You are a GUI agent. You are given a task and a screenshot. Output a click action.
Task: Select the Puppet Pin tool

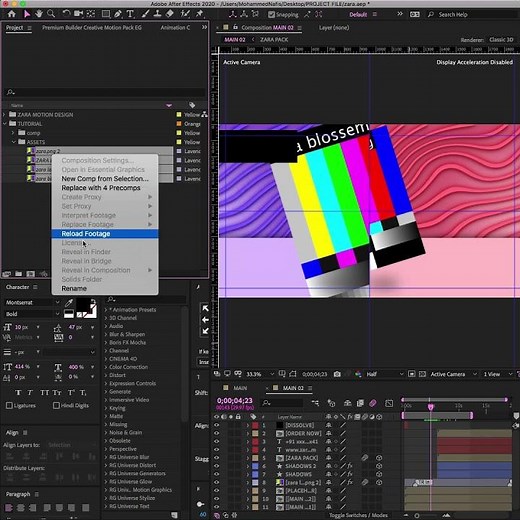click(199, 14)
